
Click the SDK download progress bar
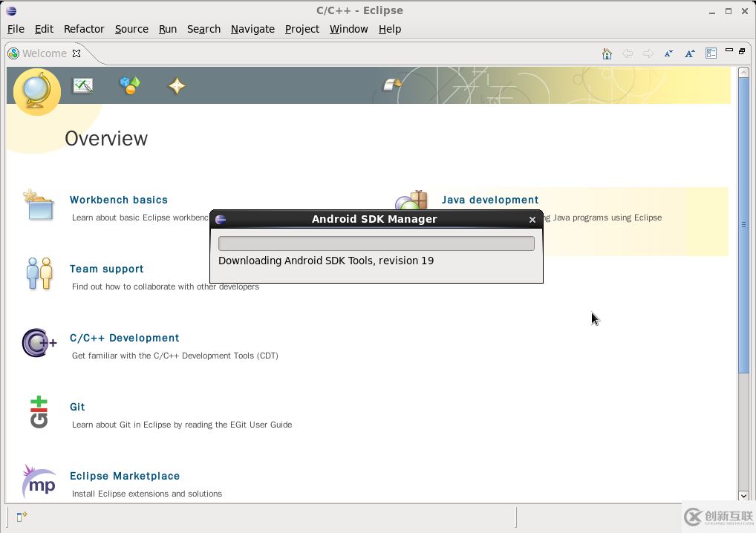pyautogui.click(x=376, y=243)
